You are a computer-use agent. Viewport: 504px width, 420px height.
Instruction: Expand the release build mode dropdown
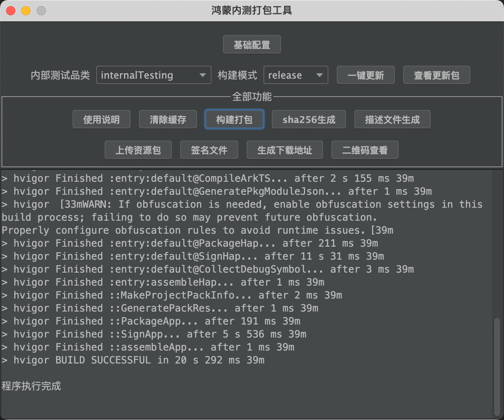click(x=296, y=75)
